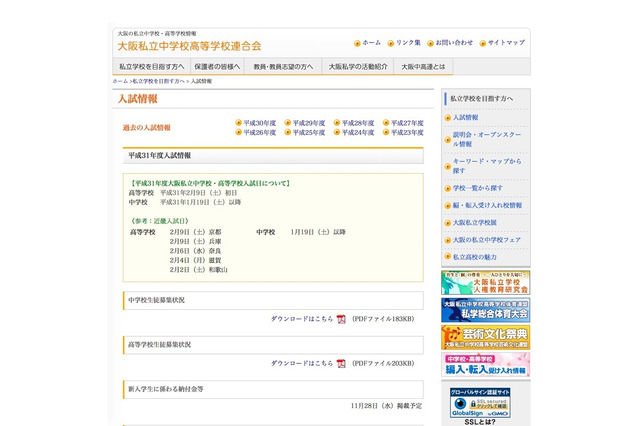Click the 11月28日（水）掲載予定 text
This screenshot has width=640, height=426.
pos(386,406)
